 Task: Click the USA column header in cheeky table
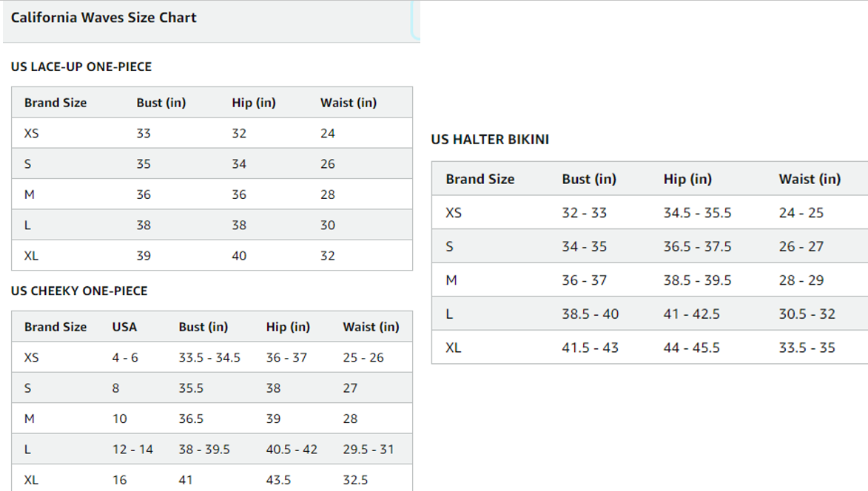coord(124,327)
